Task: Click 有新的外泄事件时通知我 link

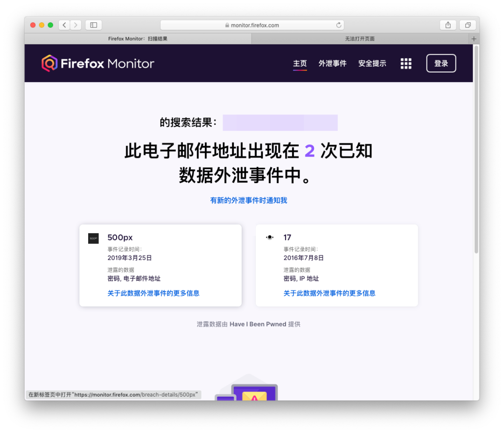Action: pyautogui.click(x=248, y=200)
